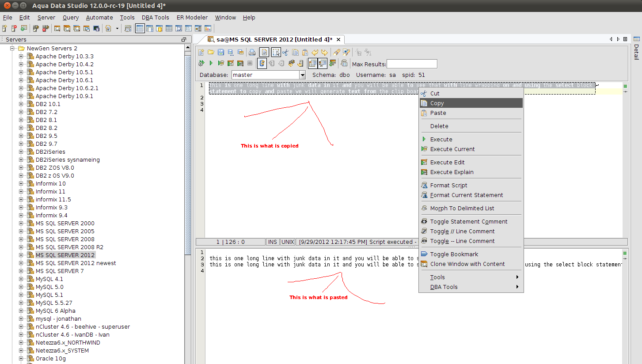Click the Execute Edit toolbar icon

coord(231,64)
